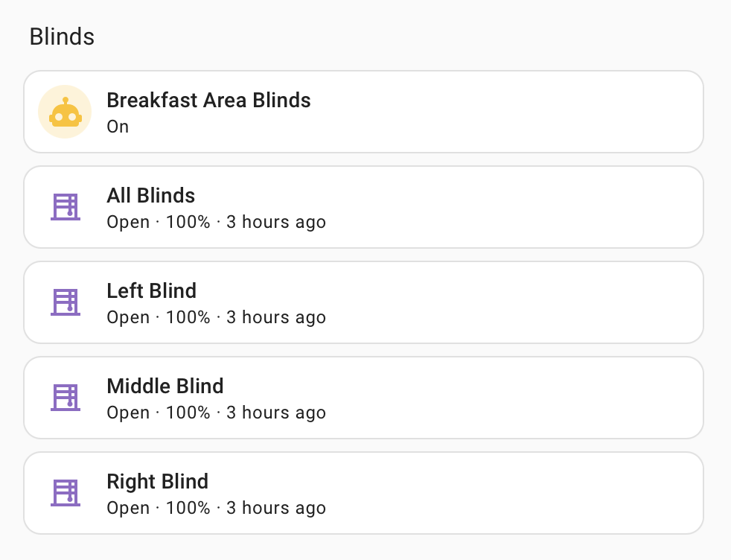Click the yellow robot automation icon
Viewport: 731px width, 560px height.
tap(65, 112)
